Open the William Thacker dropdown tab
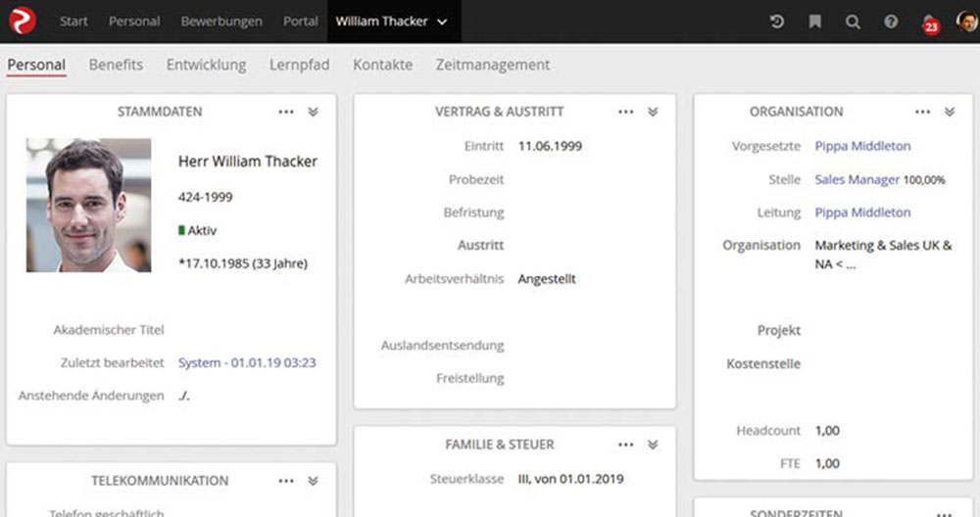The height and width of the screenshot is (517, 980). click(x=391, y=22)
